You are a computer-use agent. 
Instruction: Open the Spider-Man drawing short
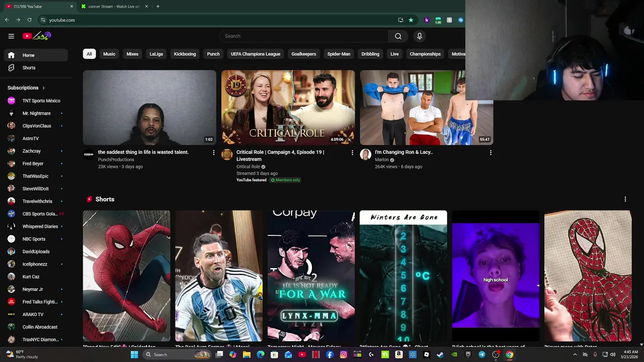588,276
